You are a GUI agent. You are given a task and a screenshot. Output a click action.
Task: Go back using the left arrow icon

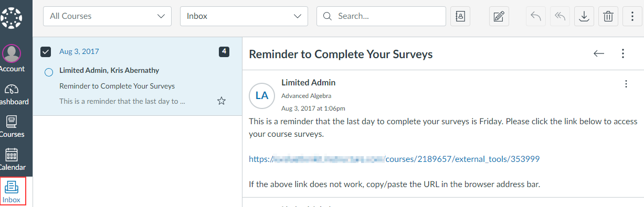click(599, 53)
